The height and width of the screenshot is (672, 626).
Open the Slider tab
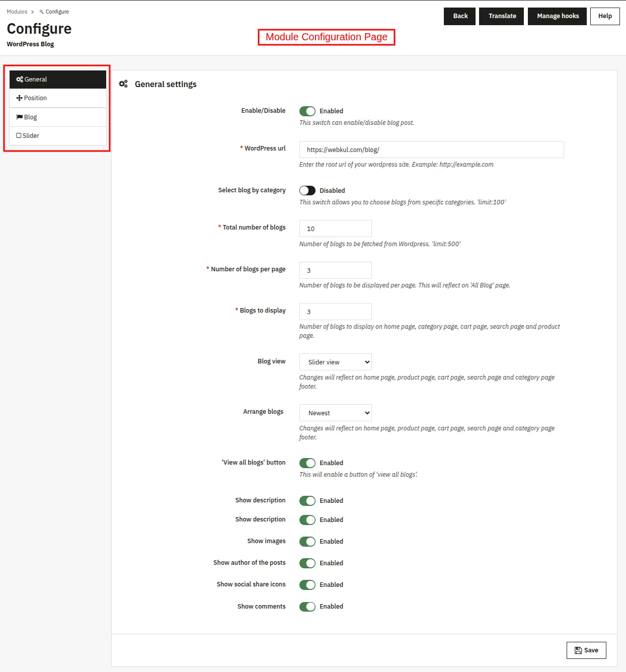tap(58, 136)
